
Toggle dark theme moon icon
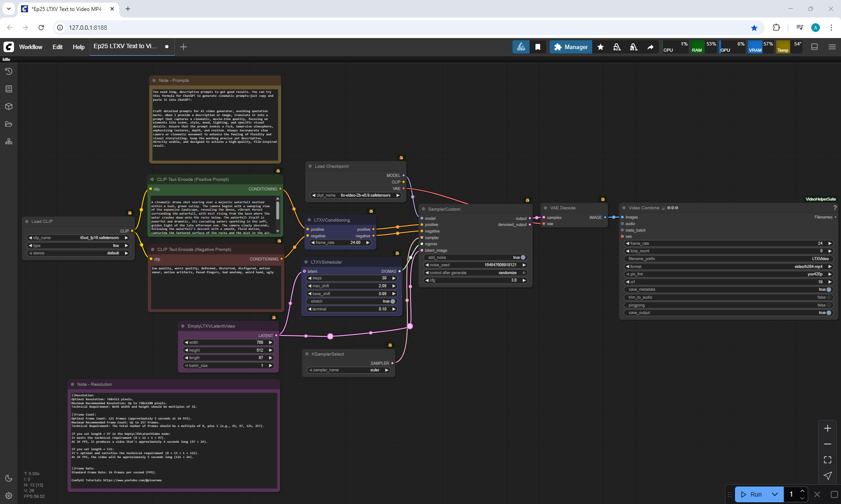pyautogui.click(x=8, y=478)
